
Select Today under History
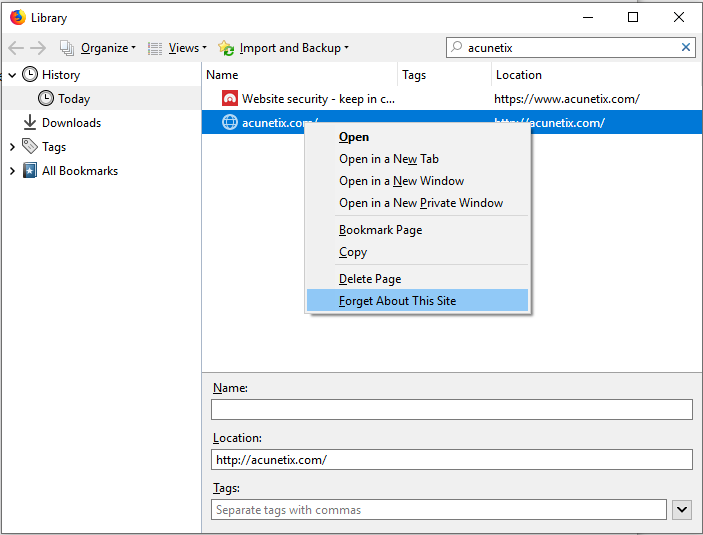pyautogui.click(x=74, y=99)
